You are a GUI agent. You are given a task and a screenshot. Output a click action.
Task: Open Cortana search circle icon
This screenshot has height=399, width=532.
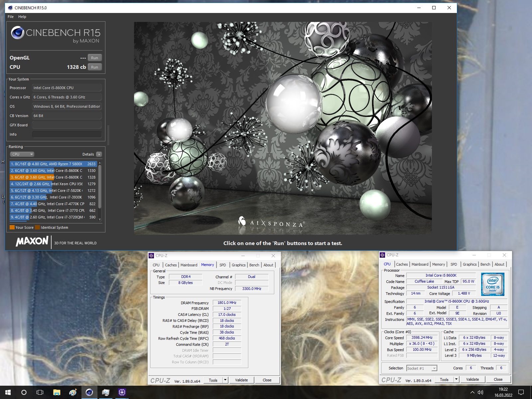(24, 392)
